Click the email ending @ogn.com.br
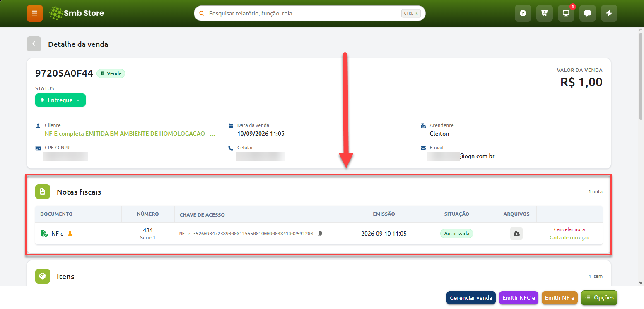This screenshot has width=644, height=309. [x=477, y=156]
